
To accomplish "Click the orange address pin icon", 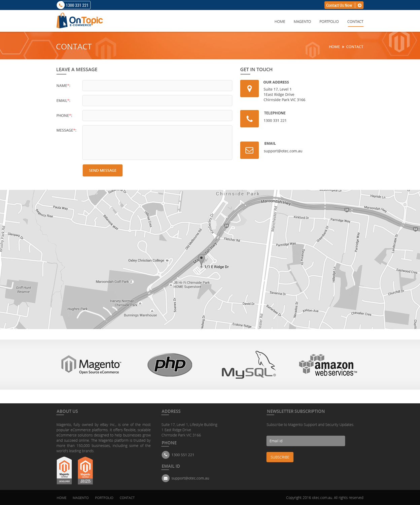I will [x=249, y=89].
